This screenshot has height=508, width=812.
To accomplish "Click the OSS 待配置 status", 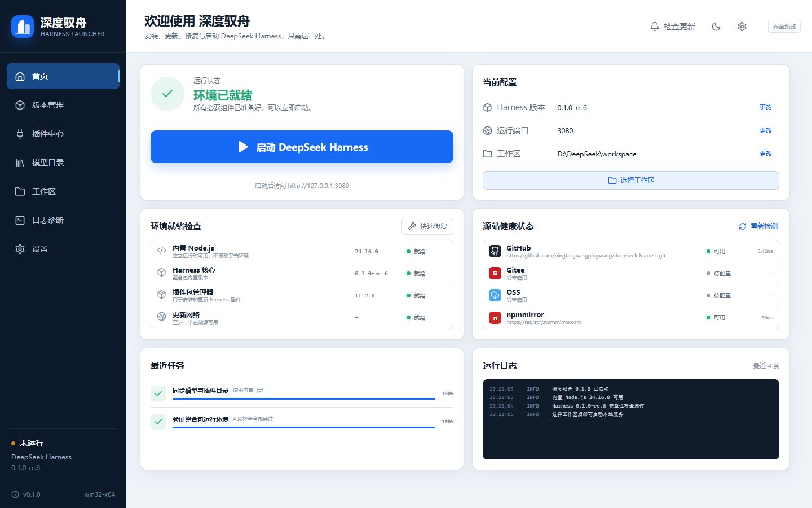I will (x=718, y=295).
